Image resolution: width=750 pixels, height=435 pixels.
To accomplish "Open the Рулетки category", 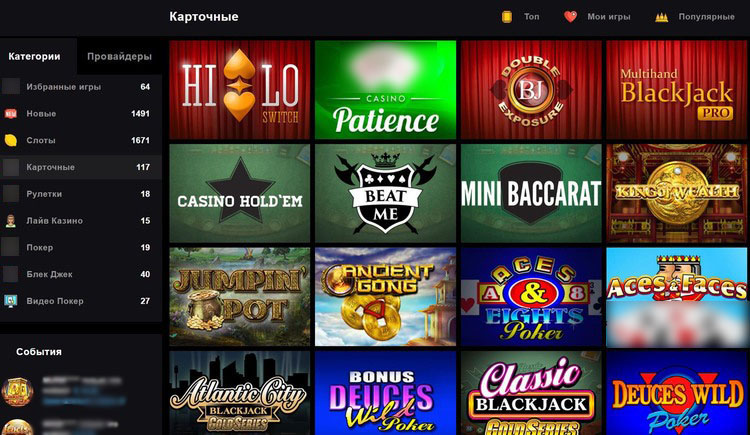I will click(x=81, y=194).
